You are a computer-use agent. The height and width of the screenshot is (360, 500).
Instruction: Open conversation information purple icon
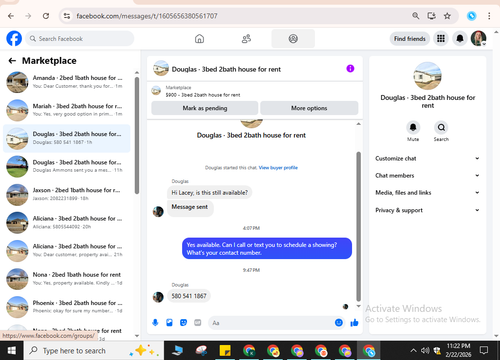pyautogui.click(x=350, y=68)
